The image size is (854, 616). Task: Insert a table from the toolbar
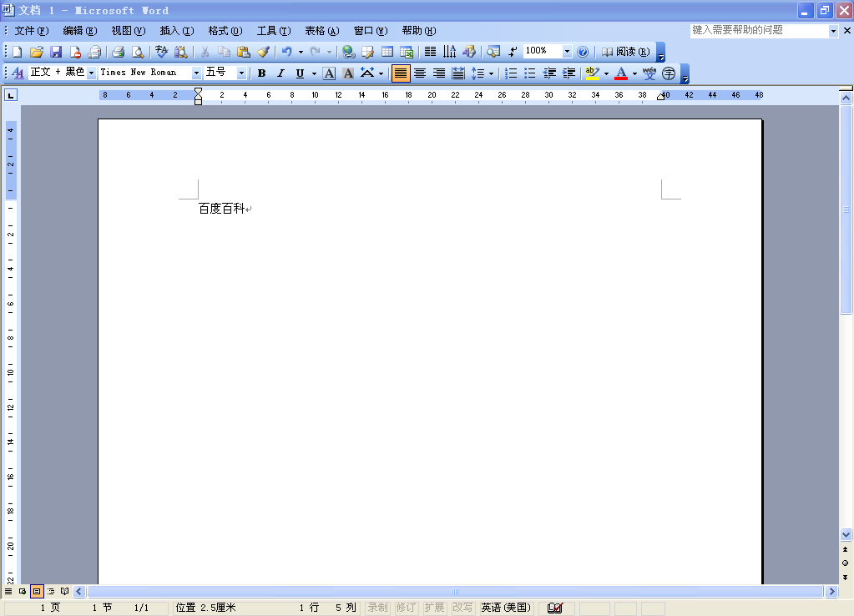(x=387, y=52)
